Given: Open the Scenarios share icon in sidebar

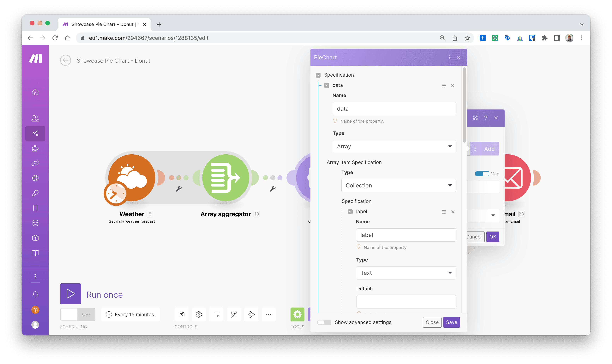Looking at the screenshot, I should [x=35, y=133].
